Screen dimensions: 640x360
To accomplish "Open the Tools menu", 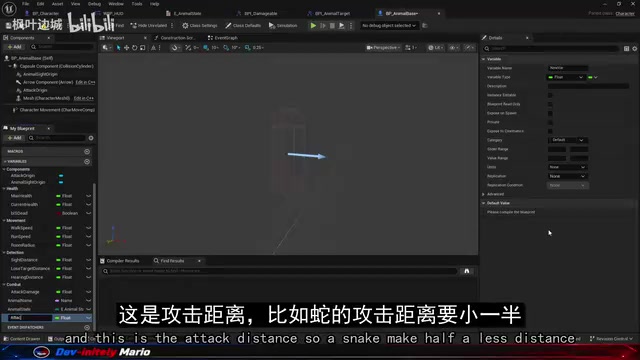I will pyautogui.click(x=137, y=4).
